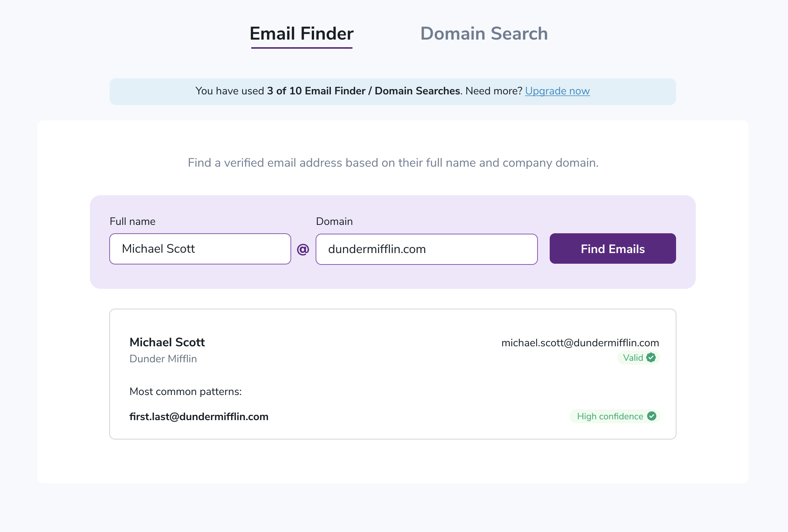
Task: Click the usage notice showing 3 of 10
Action: tap(392, 91)
